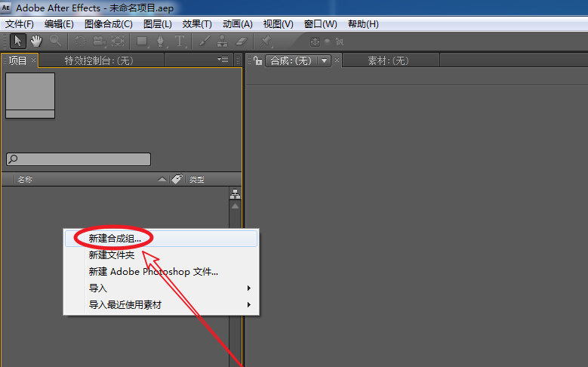Image resolution: width=588 pixels, height=367 pixels.
Task: Open the 效果(T) menu
Action: (197, 24)
